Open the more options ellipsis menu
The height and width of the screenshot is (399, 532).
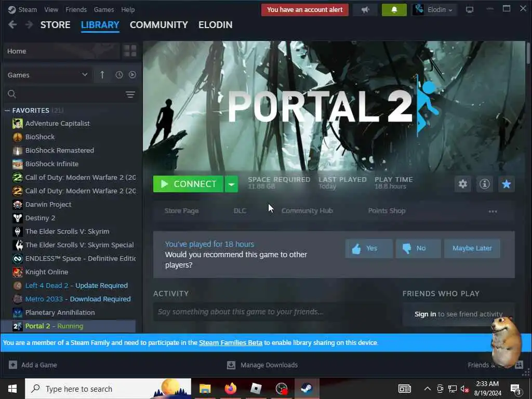[493, 211]
